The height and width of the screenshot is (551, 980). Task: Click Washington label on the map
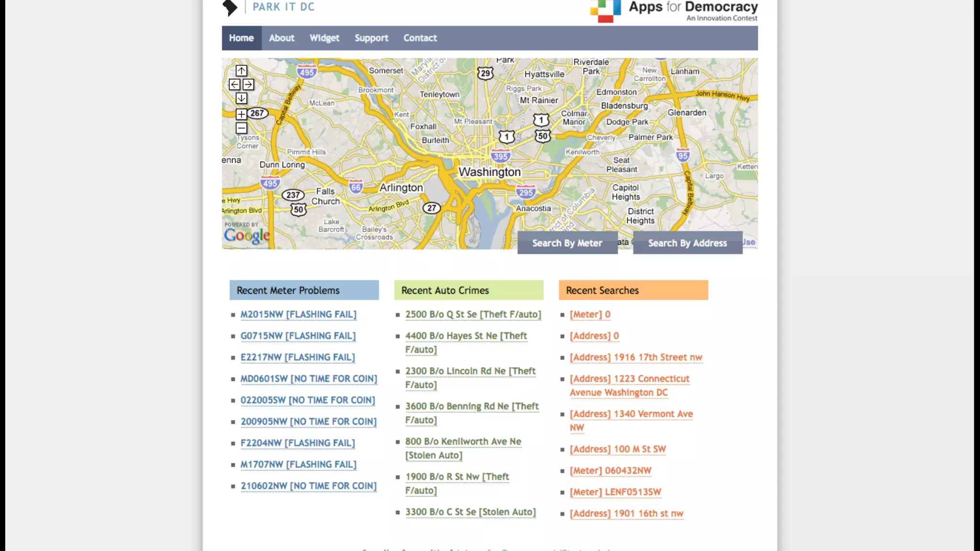point(490,172)
